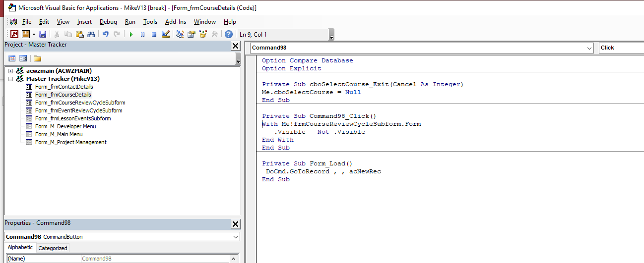Select Form_frmContactDetails in the project tree
The width and height of the screenshot is (644, 263).
[x=64, y=87]
